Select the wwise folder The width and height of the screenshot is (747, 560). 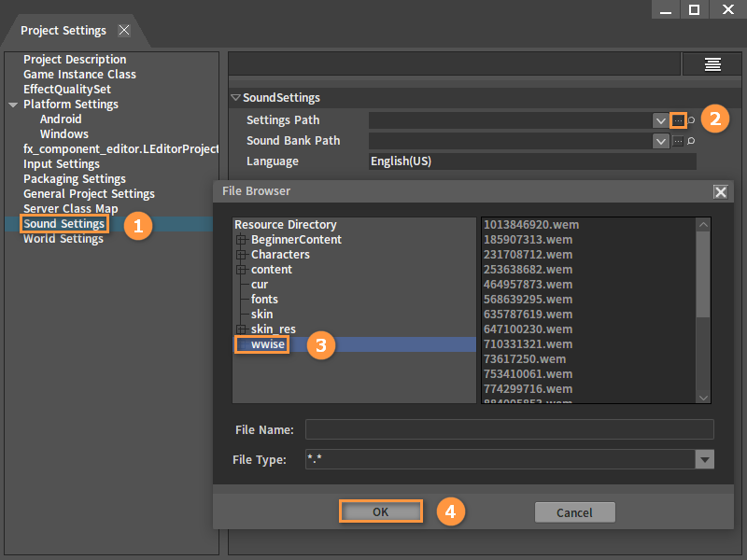point(267,344)
